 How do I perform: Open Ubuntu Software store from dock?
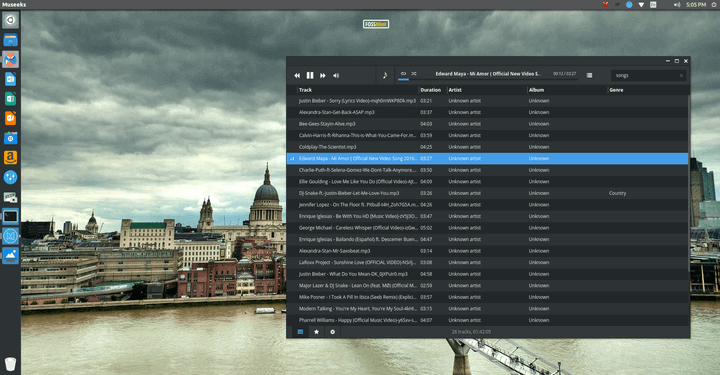pyautogui.click(x=10, y=138)
